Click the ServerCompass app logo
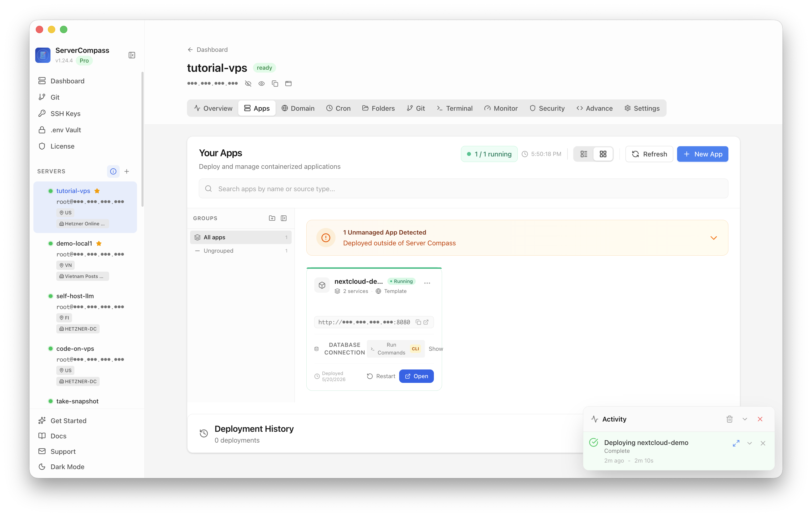Viewport: 812px width, 517px height. pyautogui.click(x=43, y=55)
